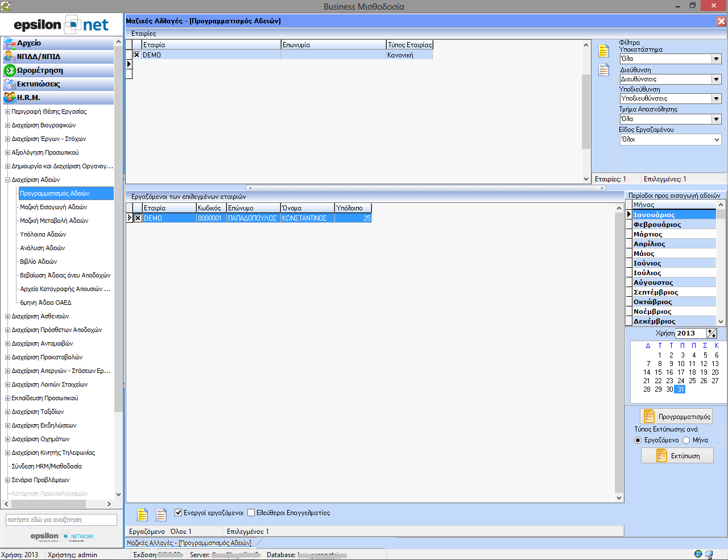Open the Υποκατάστημα filter dropdown
The image size is (728, 560).
716,59
